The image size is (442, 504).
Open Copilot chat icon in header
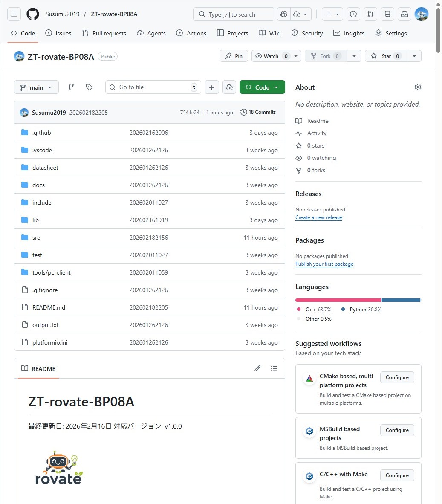[284, 14]
